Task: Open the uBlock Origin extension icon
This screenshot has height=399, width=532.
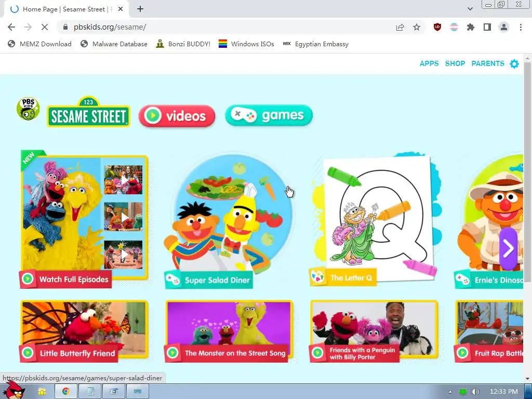Action: click(437, 27)
